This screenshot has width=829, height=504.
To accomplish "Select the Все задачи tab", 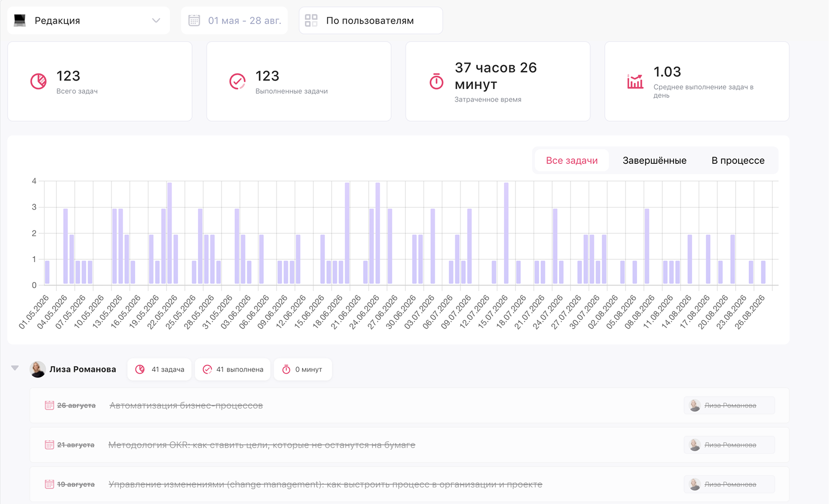I will (572, 161).
